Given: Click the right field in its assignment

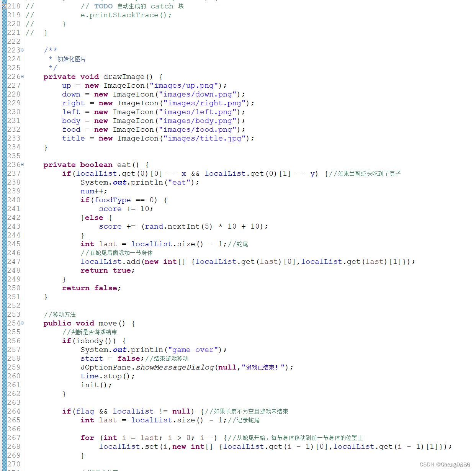Looking at the screenshot, I should click(74, 103).
